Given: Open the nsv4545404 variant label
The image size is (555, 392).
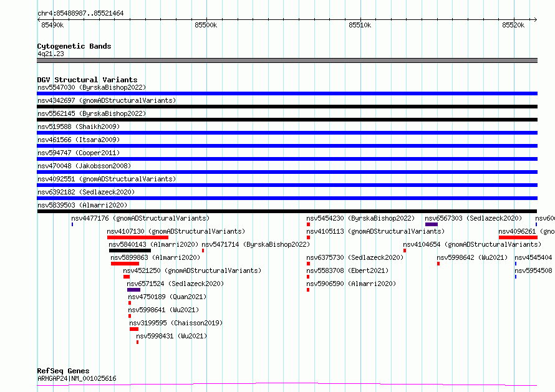Looking at the screenshot, I should pos(533,257).
